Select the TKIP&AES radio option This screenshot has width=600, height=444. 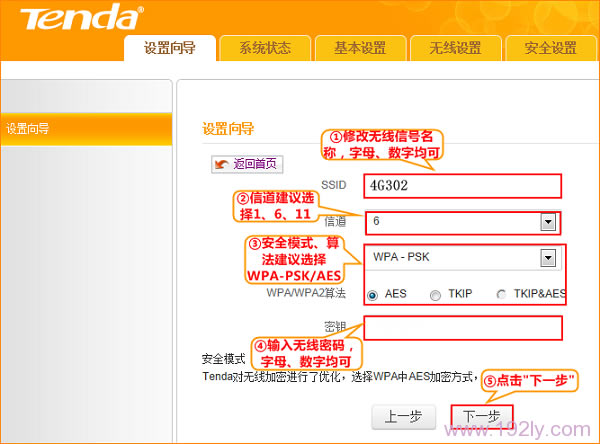coord(501,295)
